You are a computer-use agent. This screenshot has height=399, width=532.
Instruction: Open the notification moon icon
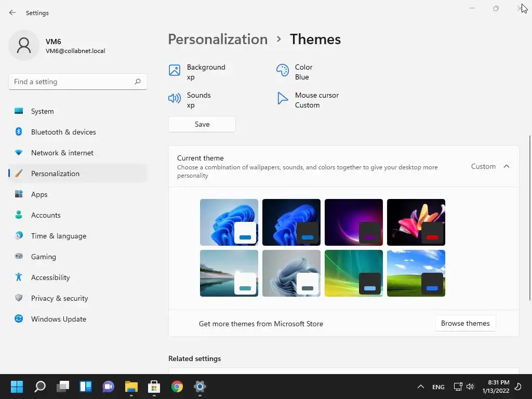click(518, 387)
